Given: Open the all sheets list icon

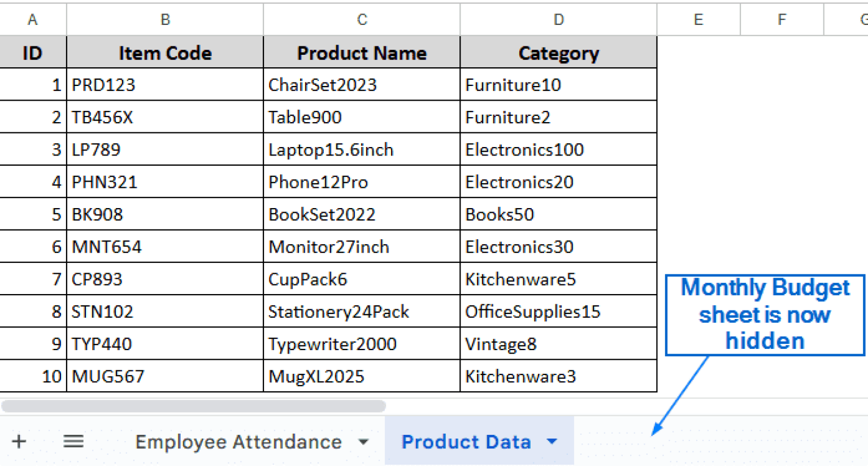Looking at the screenshot, I should [x=73, y=441].
